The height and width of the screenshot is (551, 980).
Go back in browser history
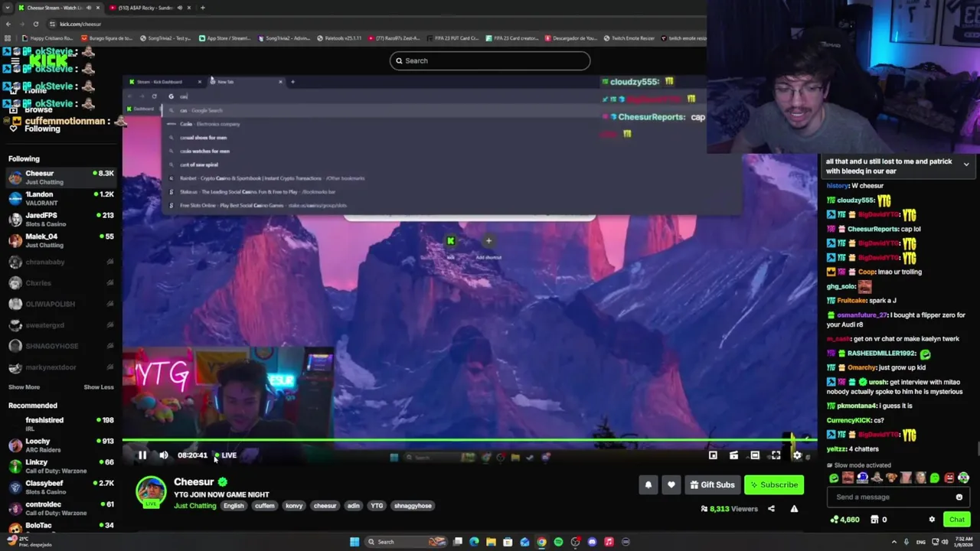[8, 24]
